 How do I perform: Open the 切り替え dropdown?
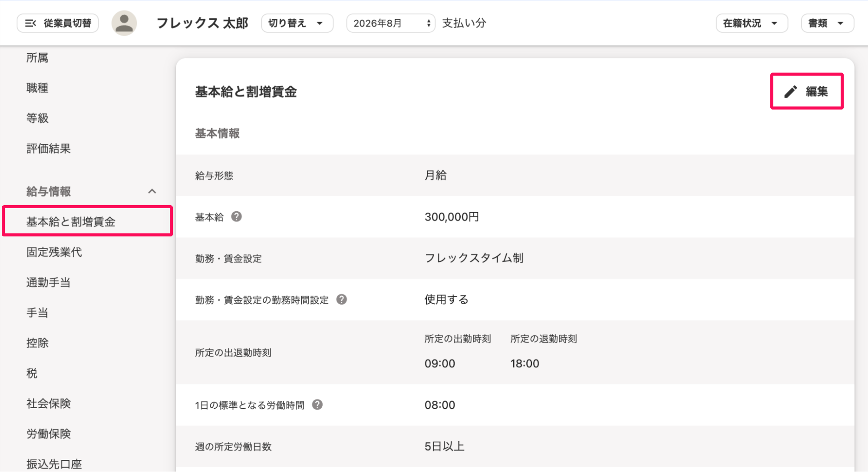click(297, 23)
